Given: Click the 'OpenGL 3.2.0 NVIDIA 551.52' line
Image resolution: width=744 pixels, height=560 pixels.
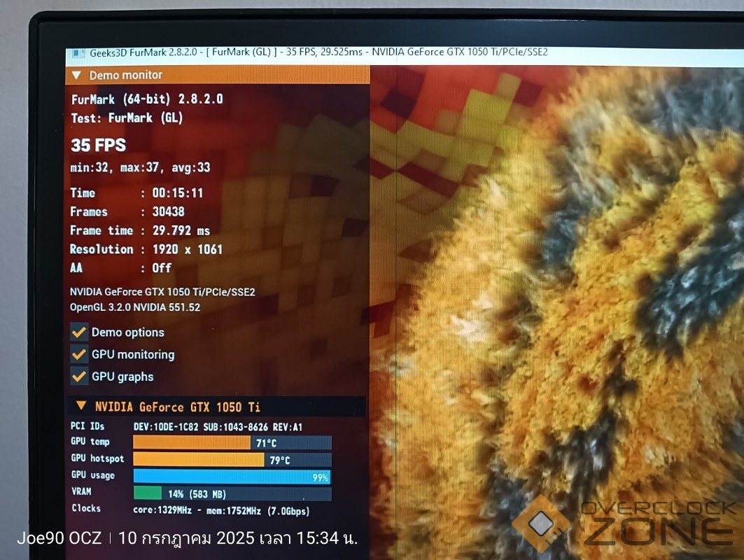Looking at the screenshot, I should pos(135,307).
